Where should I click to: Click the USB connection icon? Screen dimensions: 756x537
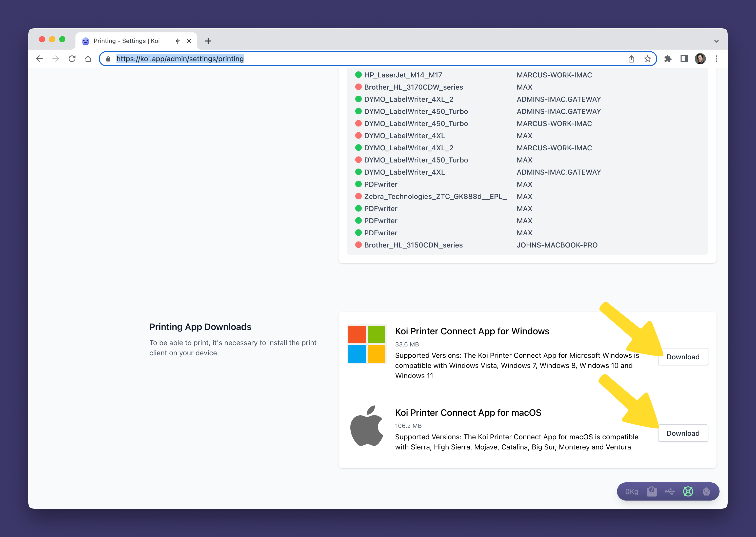670,491
